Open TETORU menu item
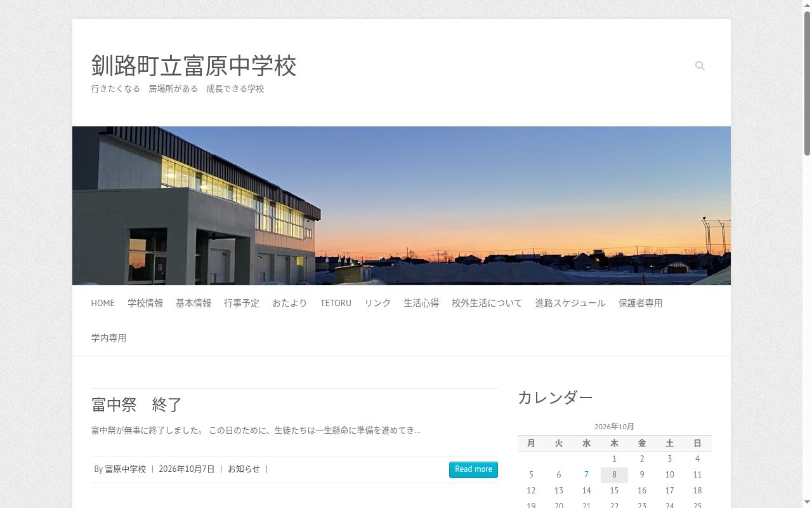 click(336, 304)
